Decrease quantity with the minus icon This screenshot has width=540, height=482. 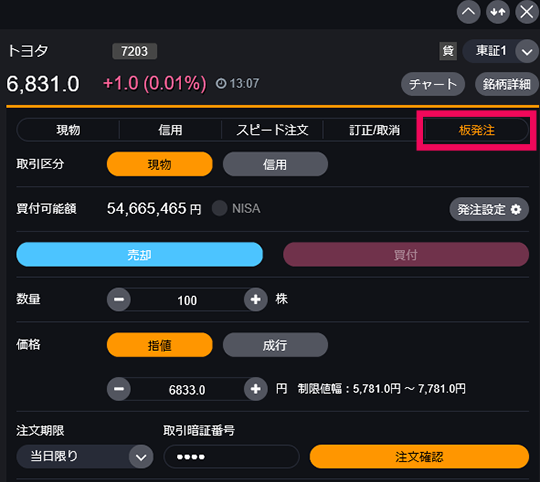(x=119, y=300)
